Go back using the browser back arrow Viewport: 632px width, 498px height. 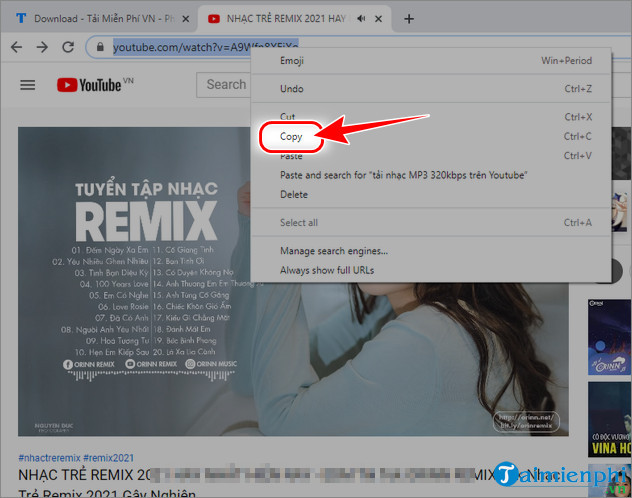point(17,47)
